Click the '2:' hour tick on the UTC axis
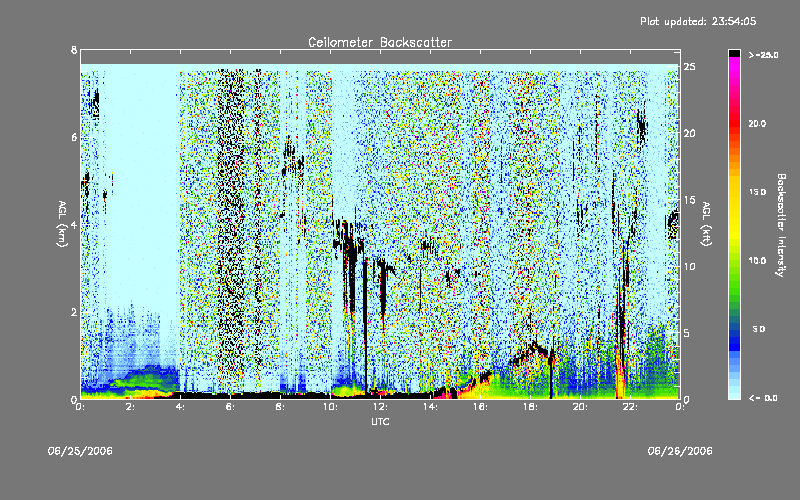The image size is (800, 500). click(131, 407)
